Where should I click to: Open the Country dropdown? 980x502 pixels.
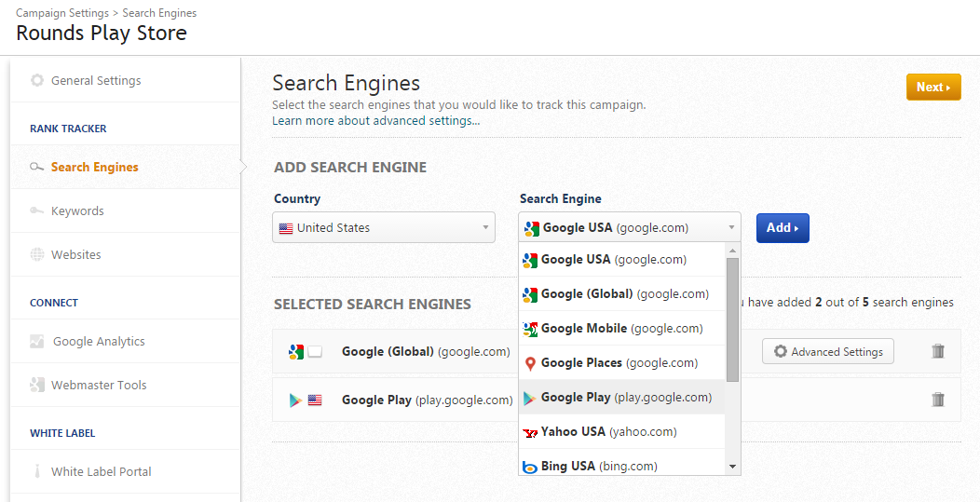click(383, 227)
